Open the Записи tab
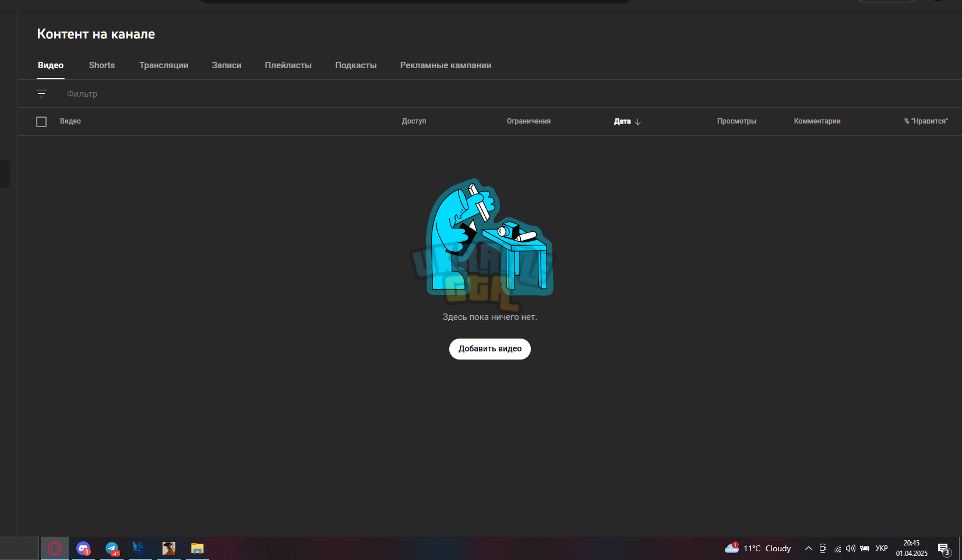Image resolution: width=962 pixels, height=560 pixels. point(227,65)
